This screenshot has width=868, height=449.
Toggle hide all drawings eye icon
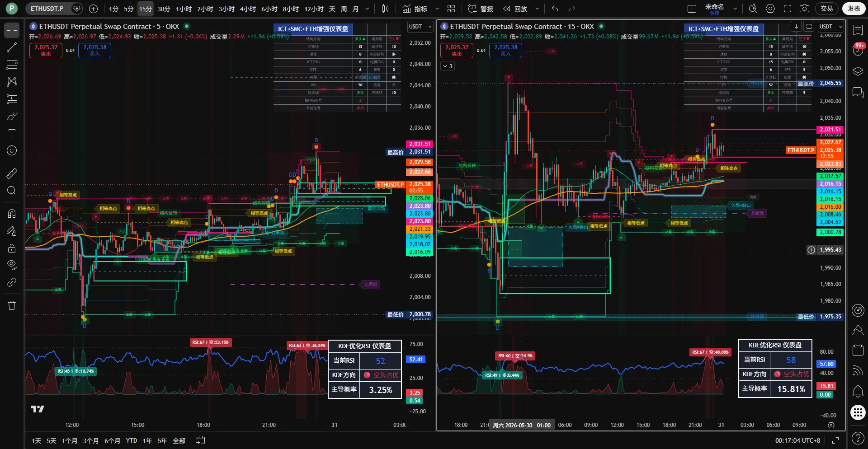[x=12, y=265]
